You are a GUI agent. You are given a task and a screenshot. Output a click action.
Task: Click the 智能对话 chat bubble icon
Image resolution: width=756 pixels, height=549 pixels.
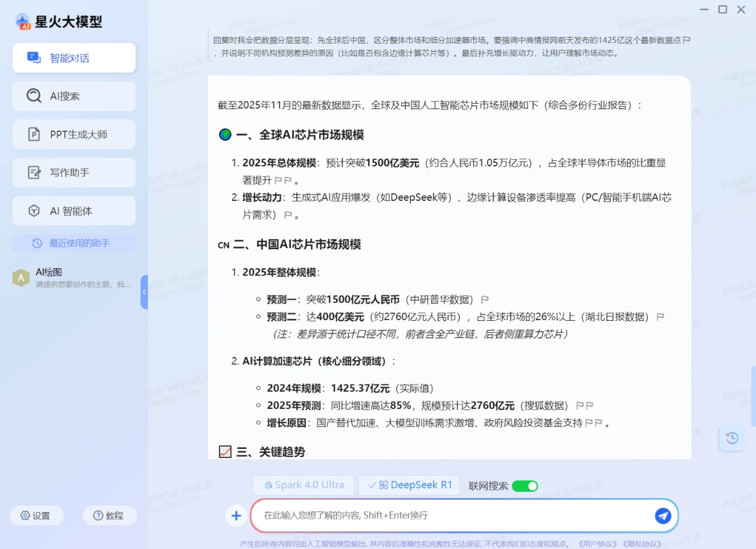(x=34, y=58)
